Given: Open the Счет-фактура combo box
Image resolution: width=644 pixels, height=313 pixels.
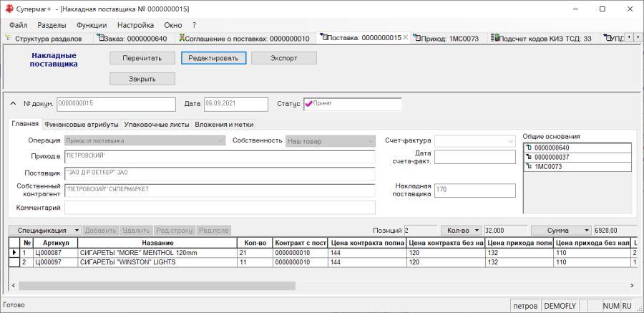Looking at the screenshot, I should [x=475, y=141].
